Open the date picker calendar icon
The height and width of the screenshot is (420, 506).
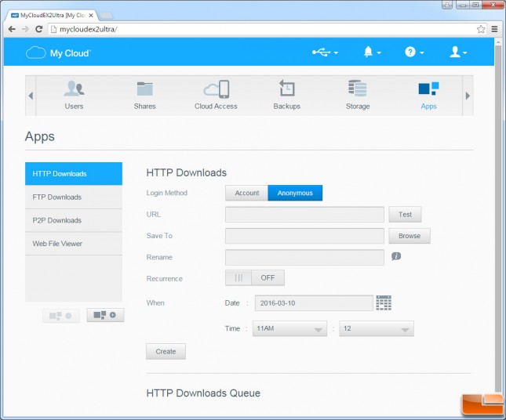coord(384,302)
